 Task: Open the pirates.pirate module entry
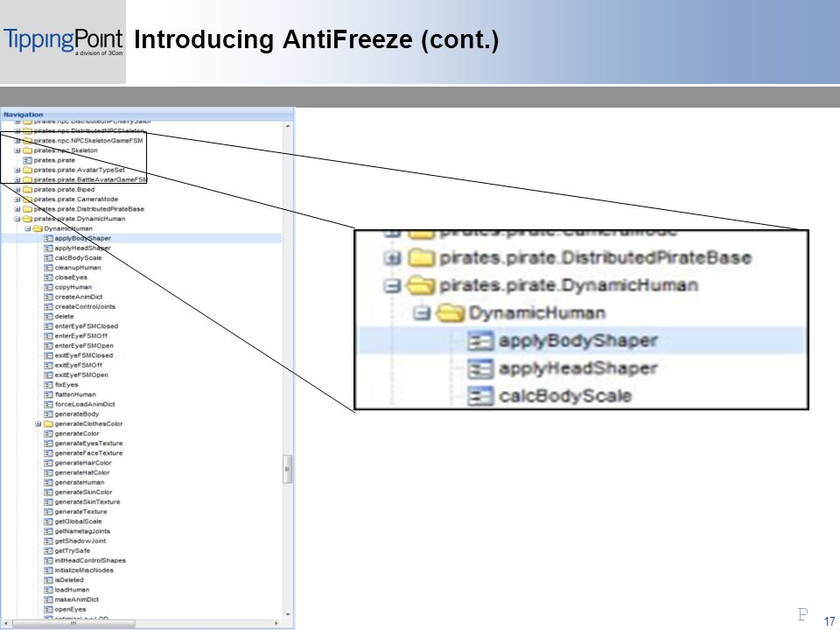(x=54, y=160)
